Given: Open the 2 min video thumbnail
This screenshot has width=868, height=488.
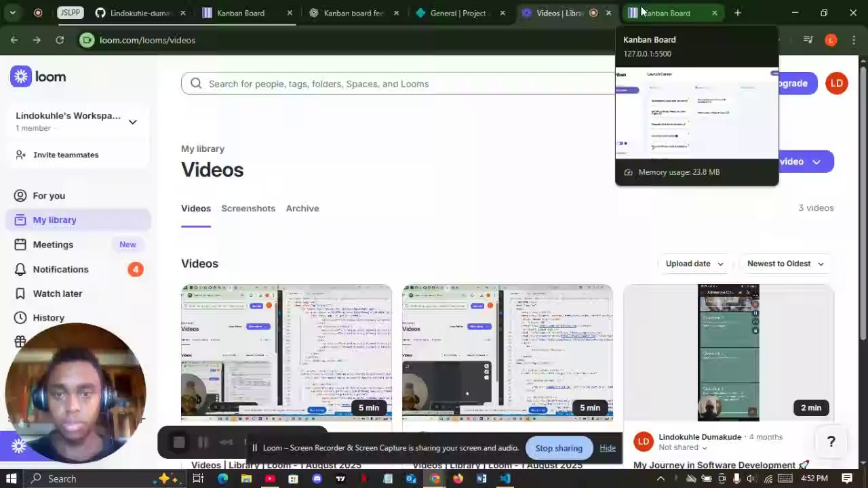Looking at the screenshot, I should click(x=728, y=352).
